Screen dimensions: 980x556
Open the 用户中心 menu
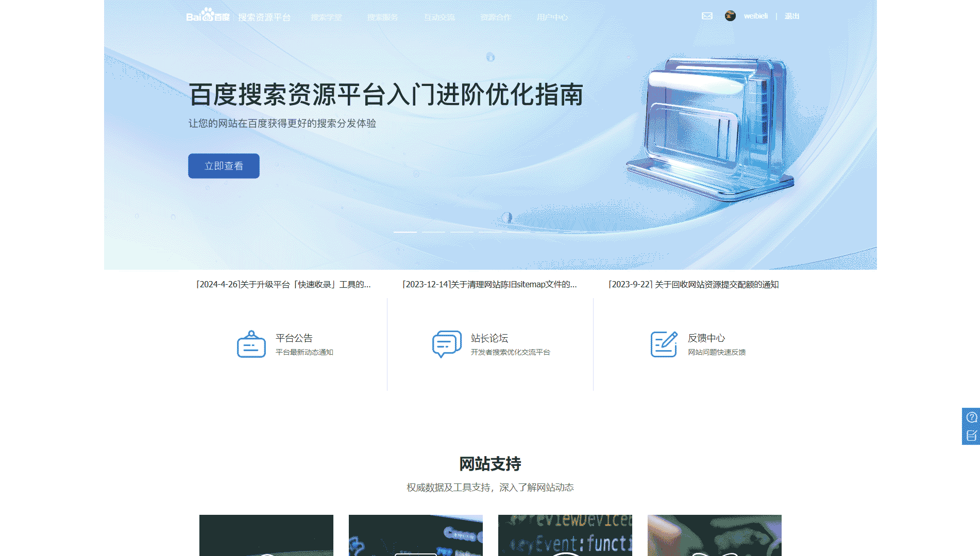point(552,17)
